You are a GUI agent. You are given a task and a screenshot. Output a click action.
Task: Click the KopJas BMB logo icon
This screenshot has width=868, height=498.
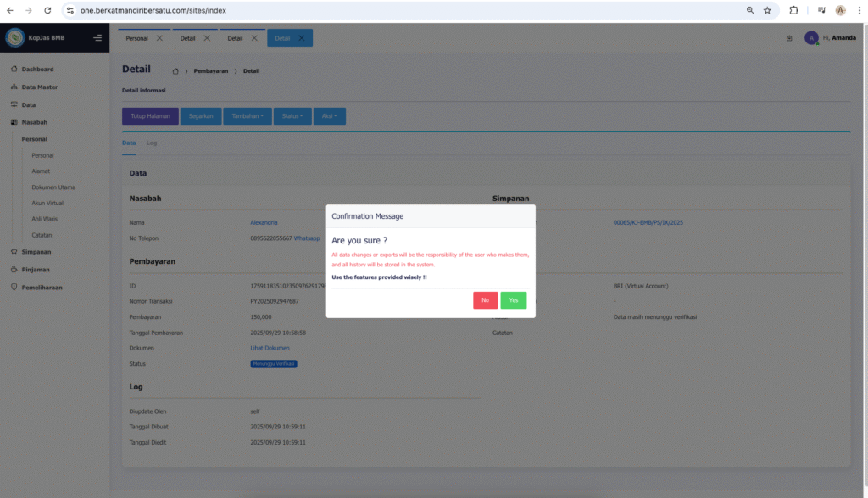coord(15,38)
